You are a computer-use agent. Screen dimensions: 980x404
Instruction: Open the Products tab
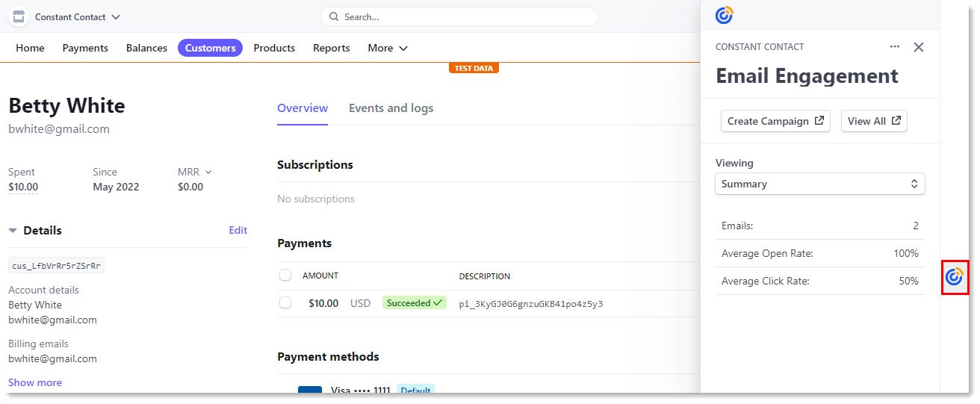[x=274, y=48]
